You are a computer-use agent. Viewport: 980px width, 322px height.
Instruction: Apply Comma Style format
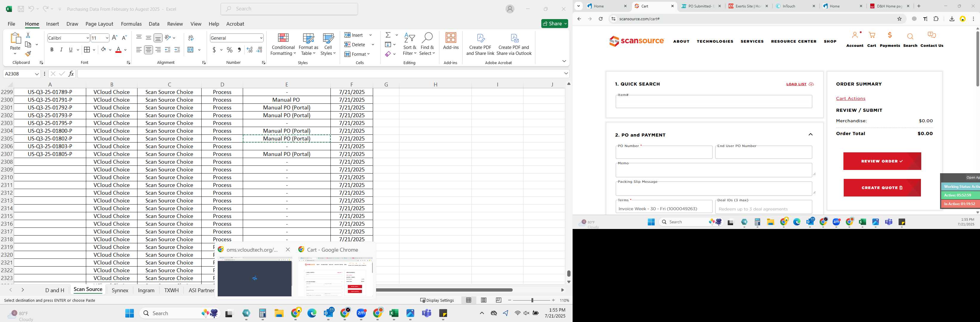coord(239,50)
